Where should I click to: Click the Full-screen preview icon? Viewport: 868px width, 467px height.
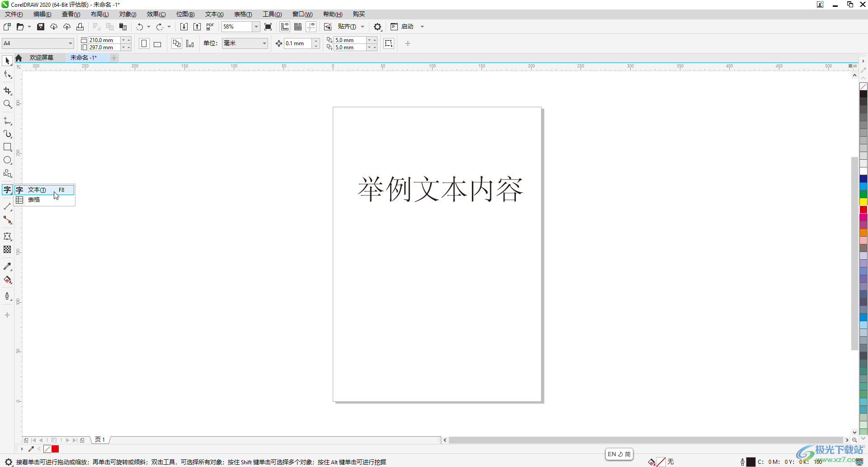(268, 27)
